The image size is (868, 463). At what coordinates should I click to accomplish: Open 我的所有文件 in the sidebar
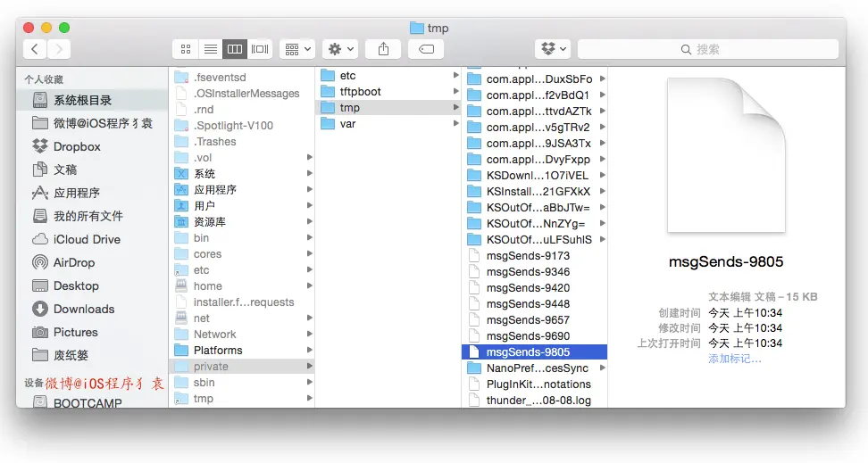click(92, 216)
